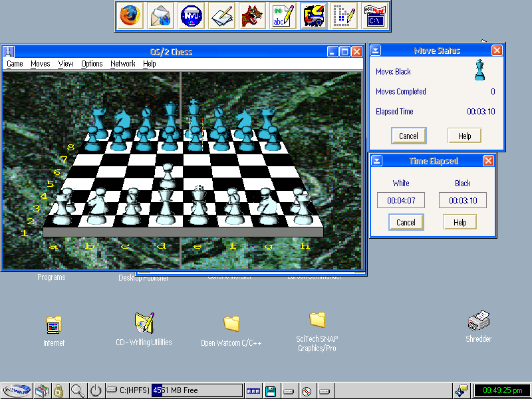Click Help in the Time Elapsed window
The image size is (532, 399).
pyautogui.click(x=460, y=222)
